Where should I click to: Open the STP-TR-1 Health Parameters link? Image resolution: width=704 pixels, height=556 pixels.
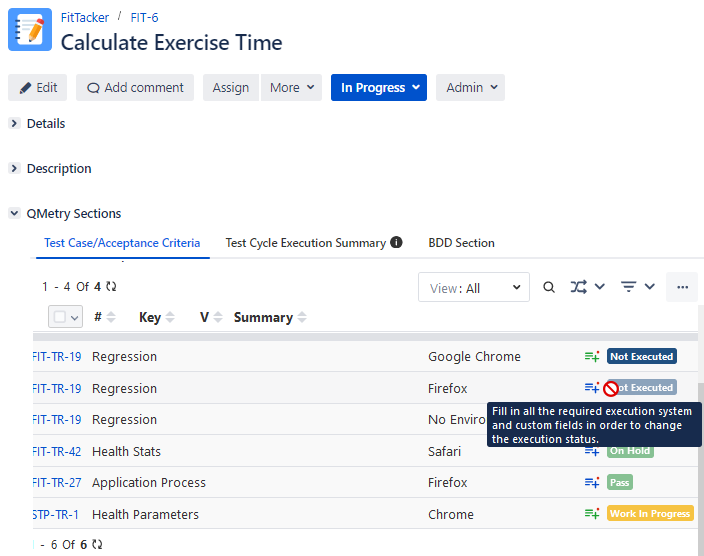click(x=56, y=514)
